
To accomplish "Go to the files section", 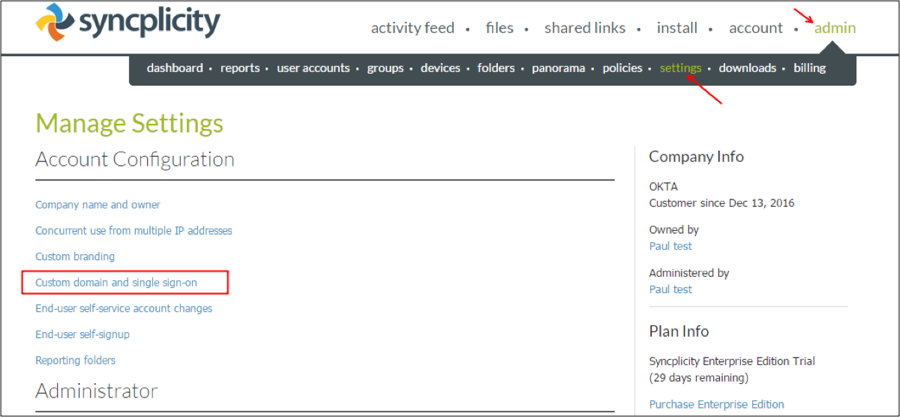I will coord(499,28).
